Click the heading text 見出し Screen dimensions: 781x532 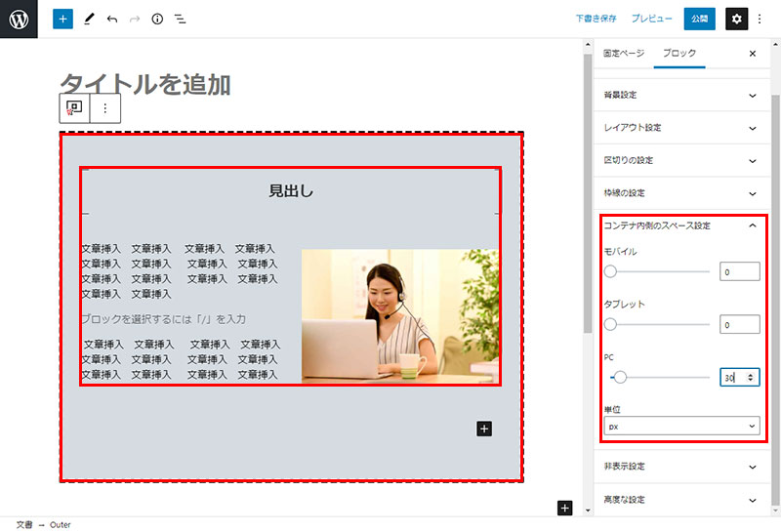pos(291,191)
